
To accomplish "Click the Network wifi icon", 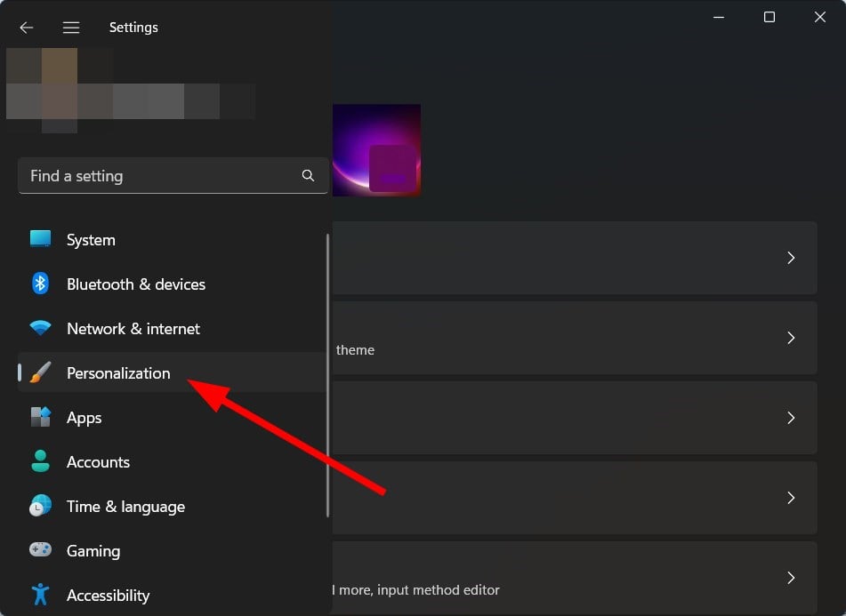I will (40, 328).
